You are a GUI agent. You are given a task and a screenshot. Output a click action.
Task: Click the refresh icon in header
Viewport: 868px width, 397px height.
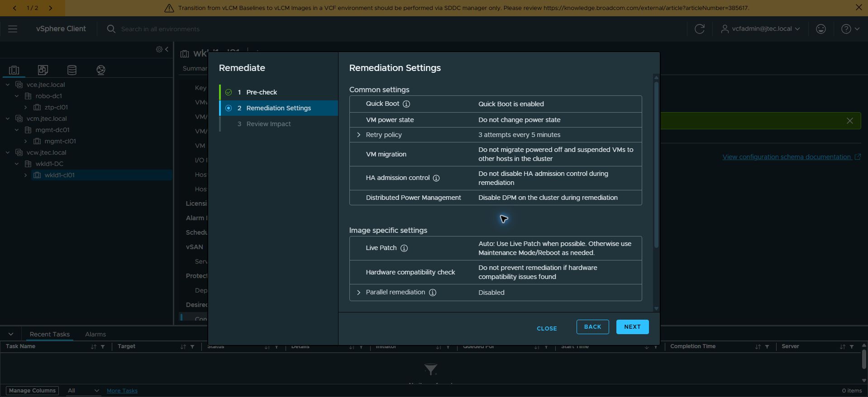[x=700, y=29]
